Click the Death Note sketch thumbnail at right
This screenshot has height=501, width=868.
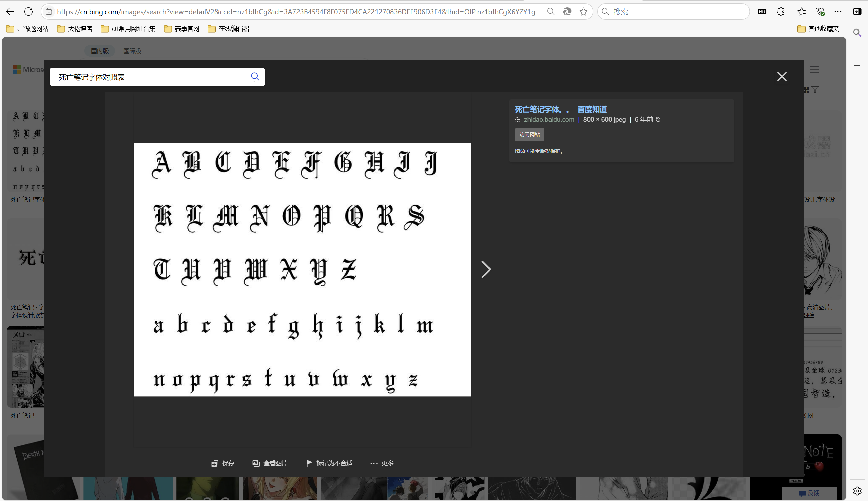pyautogui.click(x=823, y=260)
